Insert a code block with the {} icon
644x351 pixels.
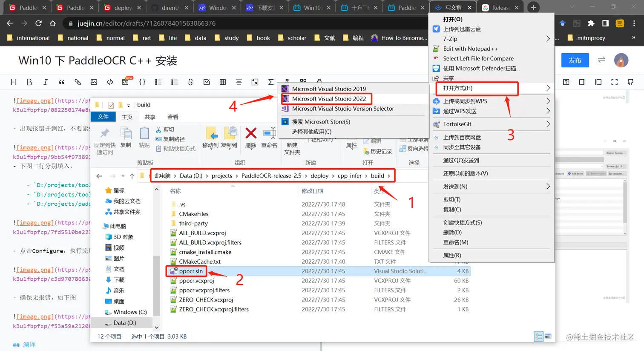[x=142, y=82]
